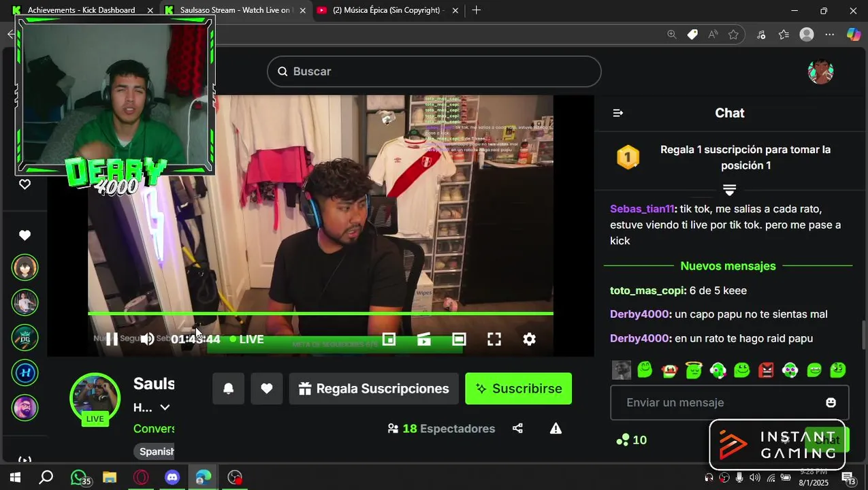Screen dimensions: 868x490
Task: Click browser zoom magnifier icon
Action: point(672,35)
